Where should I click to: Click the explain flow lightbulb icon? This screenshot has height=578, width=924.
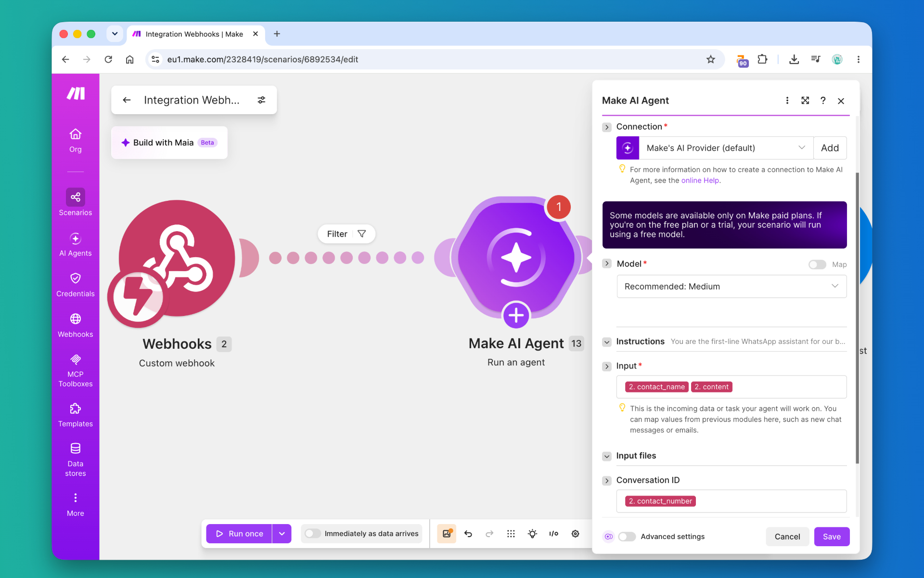(532, 534)
